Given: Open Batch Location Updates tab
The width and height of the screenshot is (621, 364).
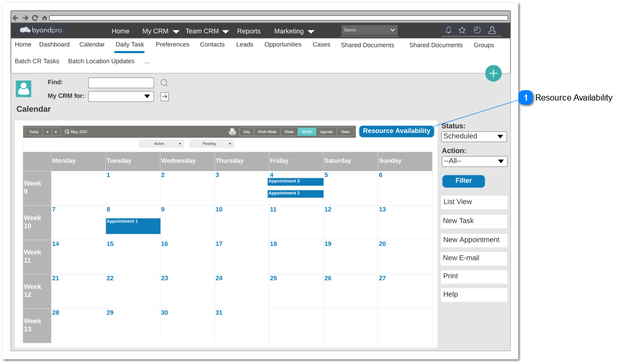Looking at the screenshot, I should [x=101, y=61].
